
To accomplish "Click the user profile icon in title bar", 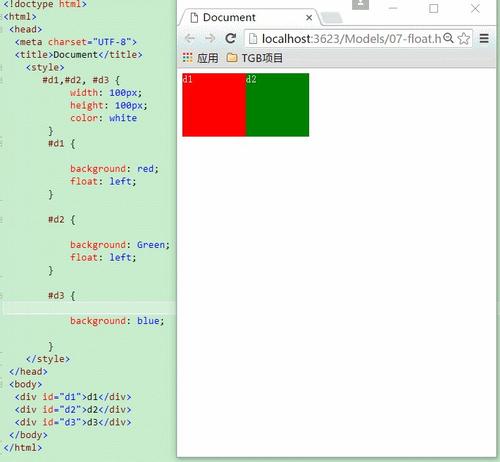I will [x=360, y=4].
